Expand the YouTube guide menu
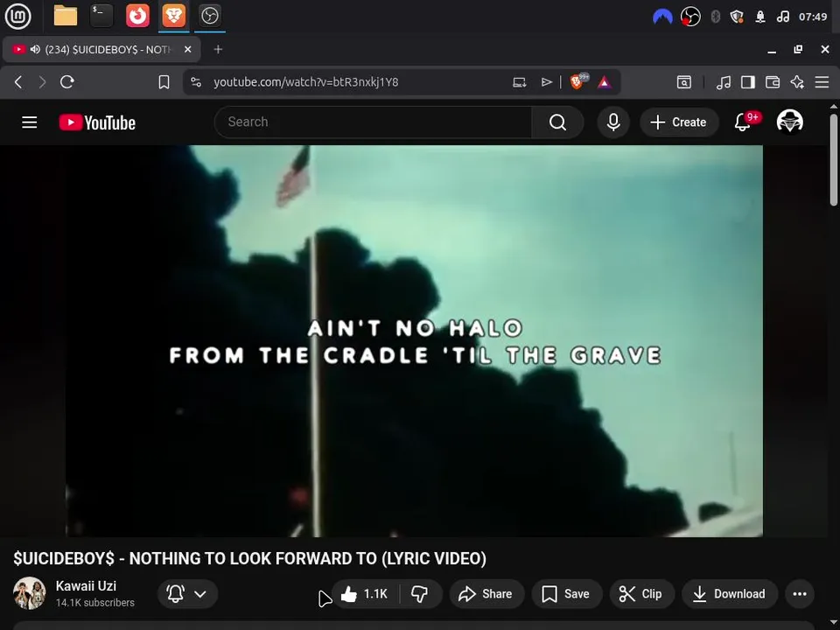 click(30, 122)
